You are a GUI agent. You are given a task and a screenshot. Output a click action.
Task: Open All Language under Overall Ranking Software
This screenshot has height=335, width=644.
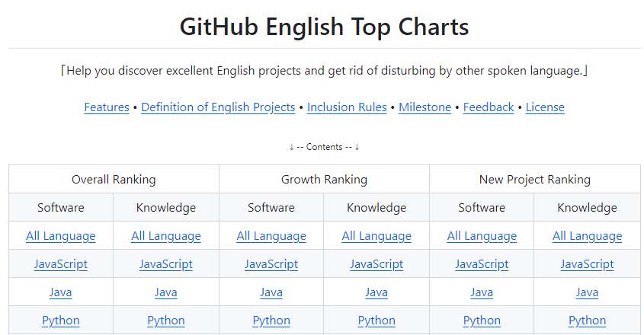click(61, 236)
